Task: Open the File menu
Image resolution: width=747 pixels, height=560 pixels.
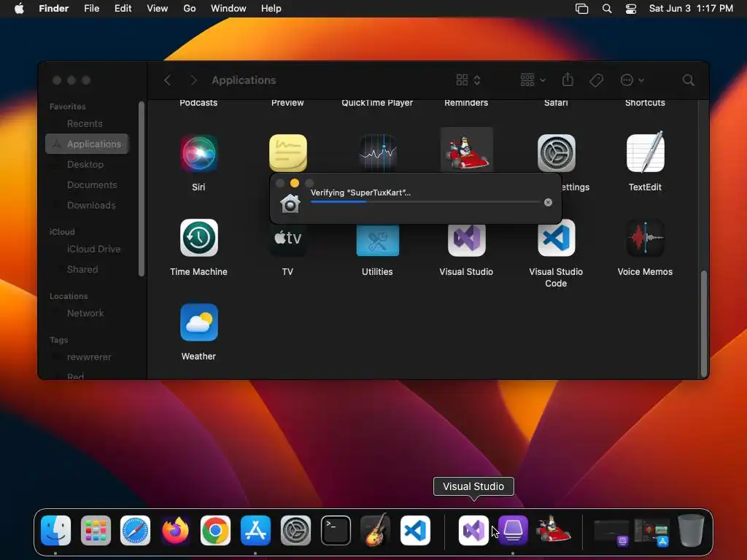Action: coord(91,9)
